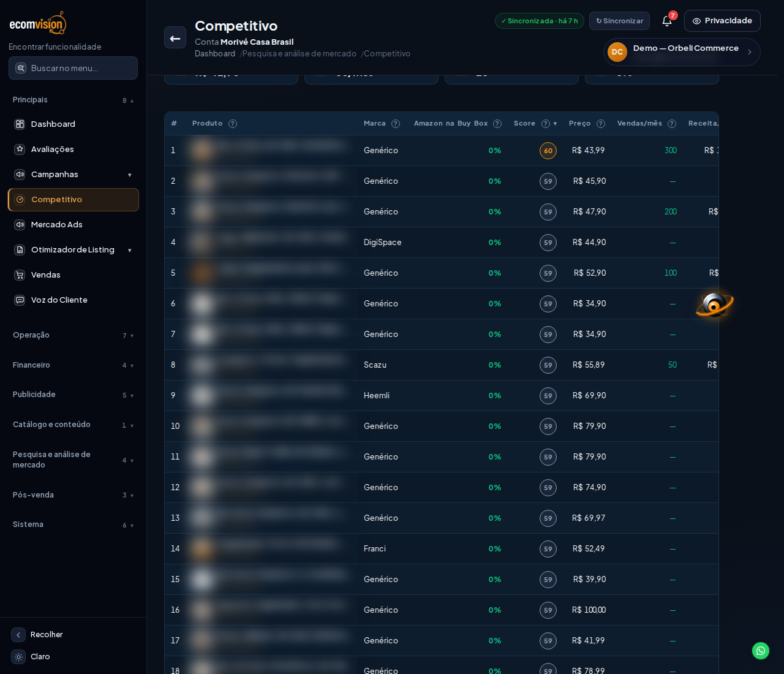The height and width of the screenshot is (674, 784).
Task: Open Competitivo in the sidebar
Action: point(73,200)
